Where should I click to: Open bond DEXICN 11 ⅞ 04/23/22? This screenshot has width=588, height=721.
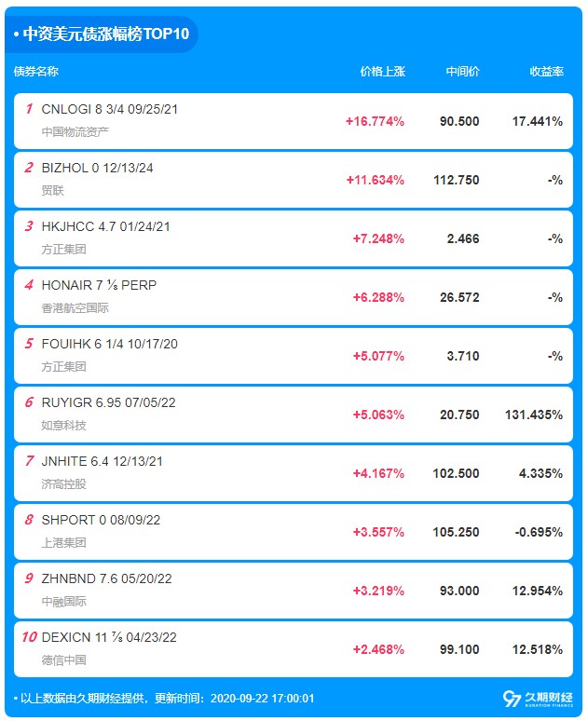click(x=109, y=637)
